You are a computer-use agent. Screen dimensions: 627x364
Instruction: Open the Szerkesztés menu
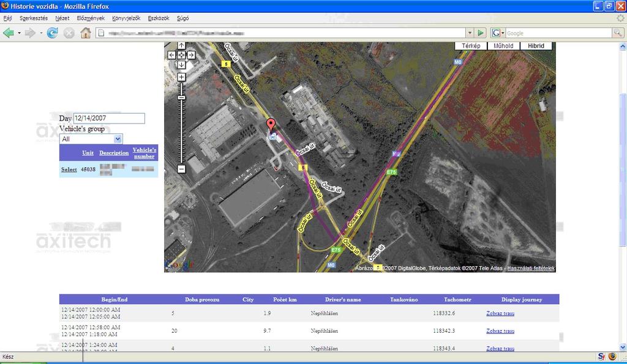34,18
